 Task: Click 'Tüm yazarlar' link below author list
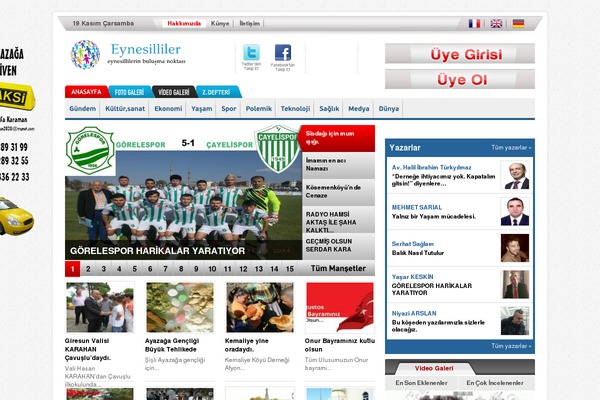[x=511, y=346]
